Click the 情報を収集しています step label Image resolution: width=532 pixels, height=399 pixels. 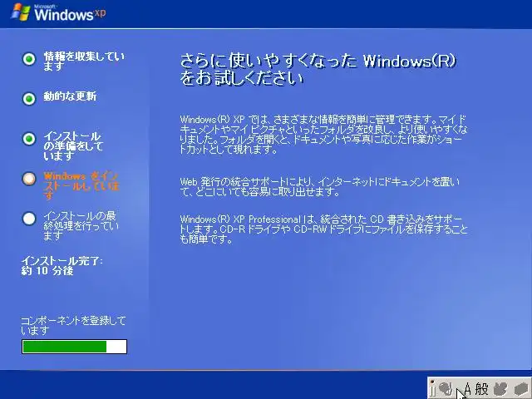(x=84, y=62)
